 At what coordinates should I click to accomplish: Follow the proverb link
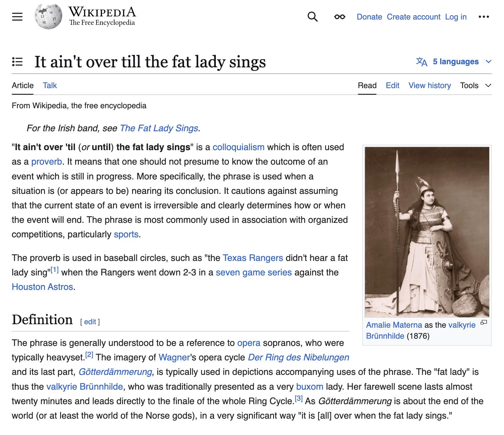click(47, 161)
